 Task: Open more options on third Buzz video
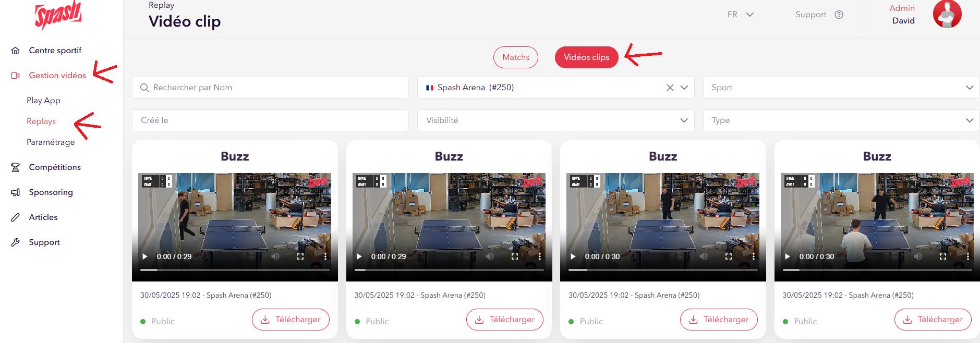pos(754,256)
